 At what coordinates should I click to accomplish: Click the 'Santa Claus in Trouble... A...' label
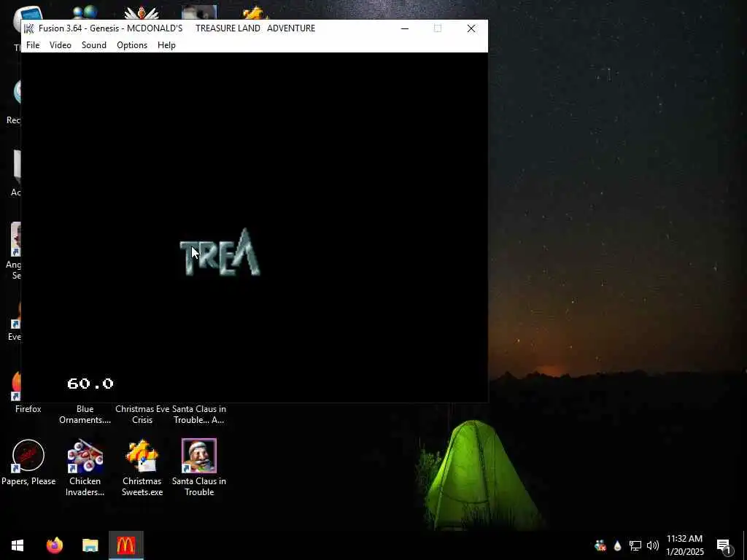point(199,414)
